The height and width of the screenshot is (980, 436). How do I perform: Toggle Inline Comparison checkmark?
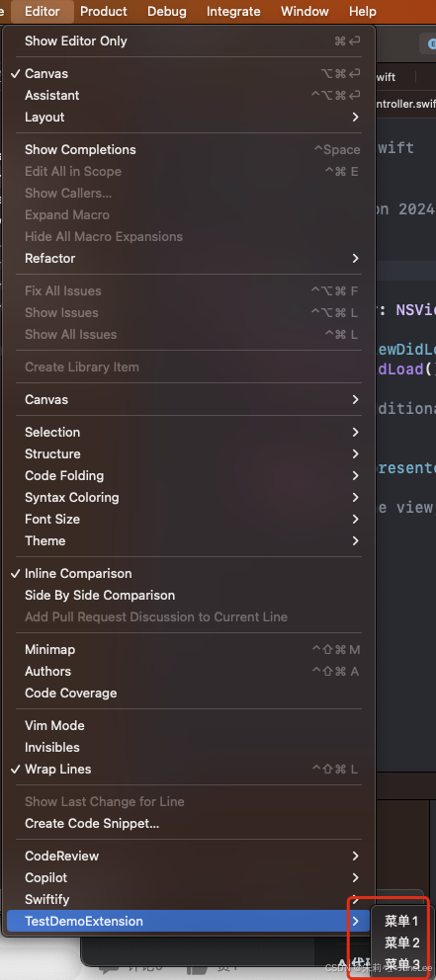tap(189, 574)
